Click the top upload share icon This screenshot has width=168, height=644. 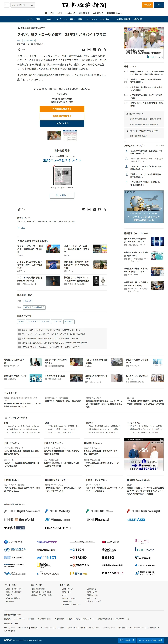pyautogui.click(x=105, y=50)
